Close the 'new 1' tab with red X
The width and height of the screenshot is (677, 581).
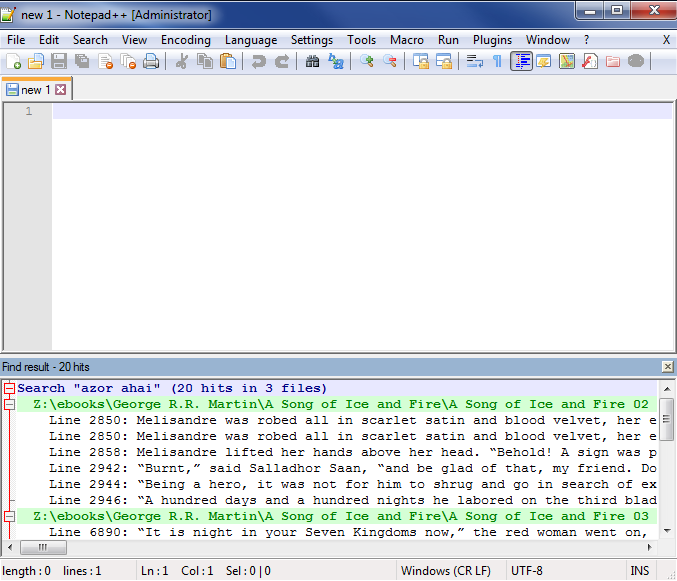(61, 90)
